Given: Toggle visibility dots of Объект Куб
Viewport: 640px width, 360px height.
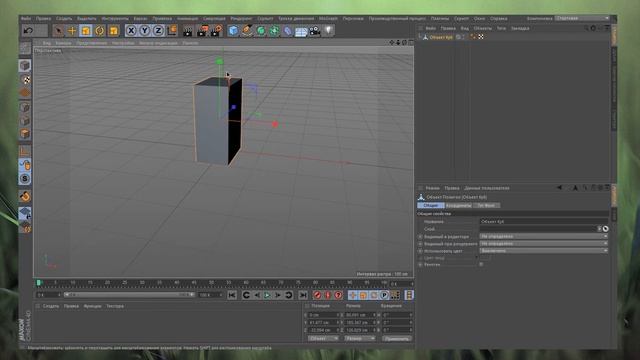Looking at the screenshot, I should 463,37.
